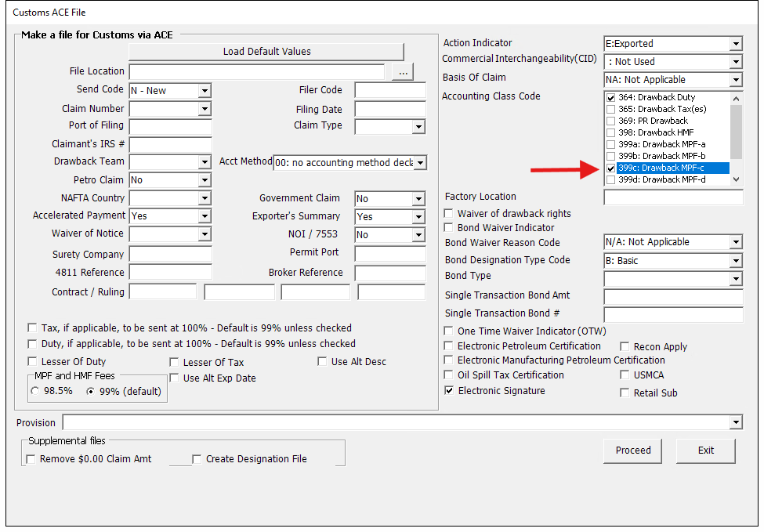Expand the Acct Method dropdown
Image resolution: width=764 pixels, height=532 pixels.
click(421, 163)
